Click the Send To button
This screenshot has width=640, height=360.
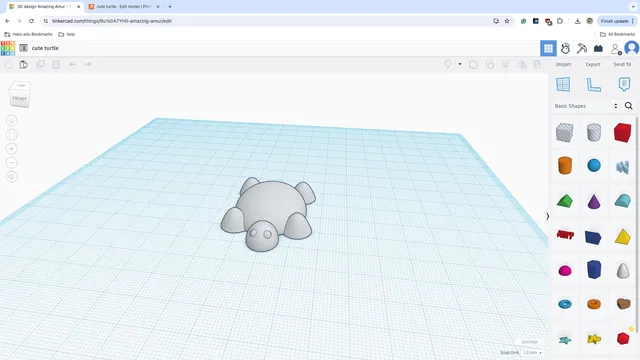[622, 64]
